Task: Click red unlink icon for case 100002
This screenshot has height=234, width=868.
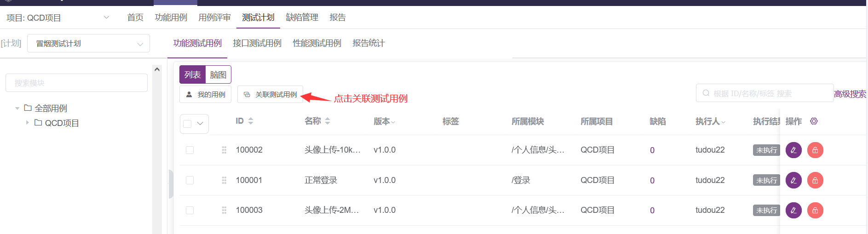Action: click(815, 150)
